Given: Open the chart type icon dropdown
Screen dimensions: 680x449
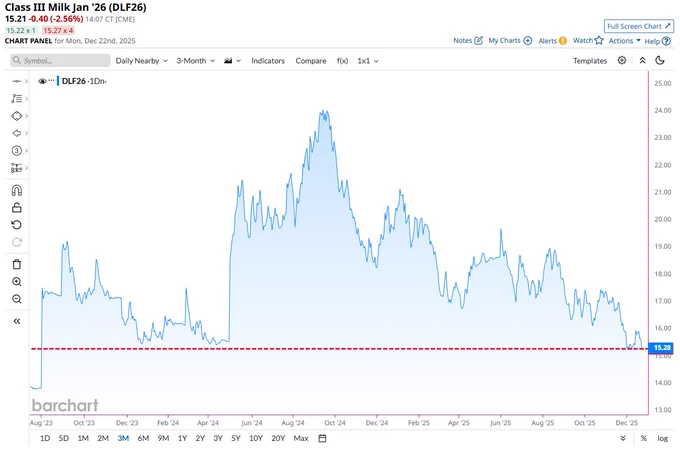Looking at the screenshot, I should 232,61.
